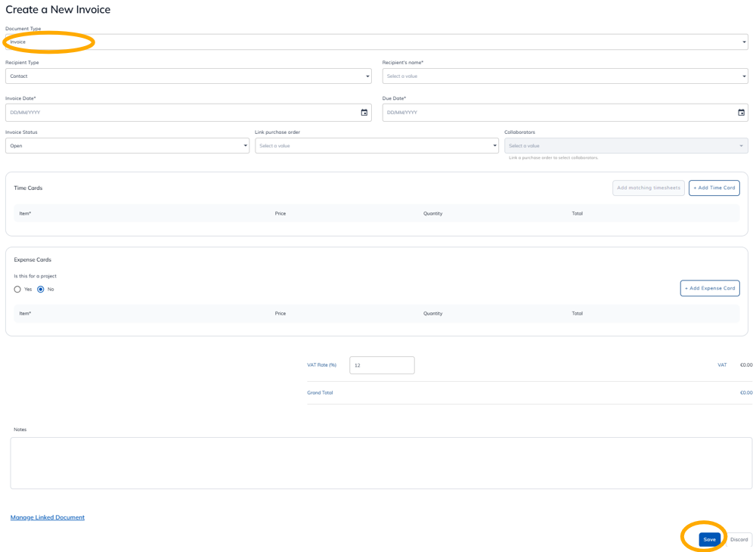This screenshot has height=552, width=756.
Task: Open the Manage Linked Document link
Action: point(47,517)
